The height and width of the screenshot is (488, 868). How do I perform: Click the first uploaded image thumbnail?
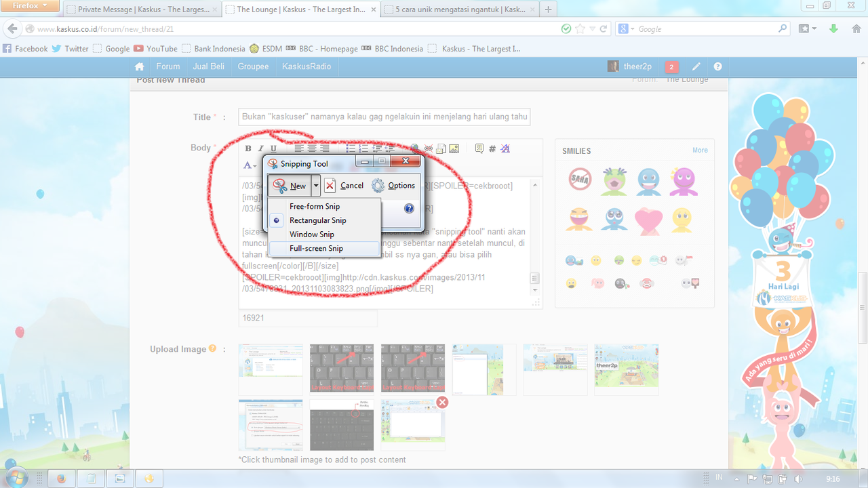click(271, 369)
